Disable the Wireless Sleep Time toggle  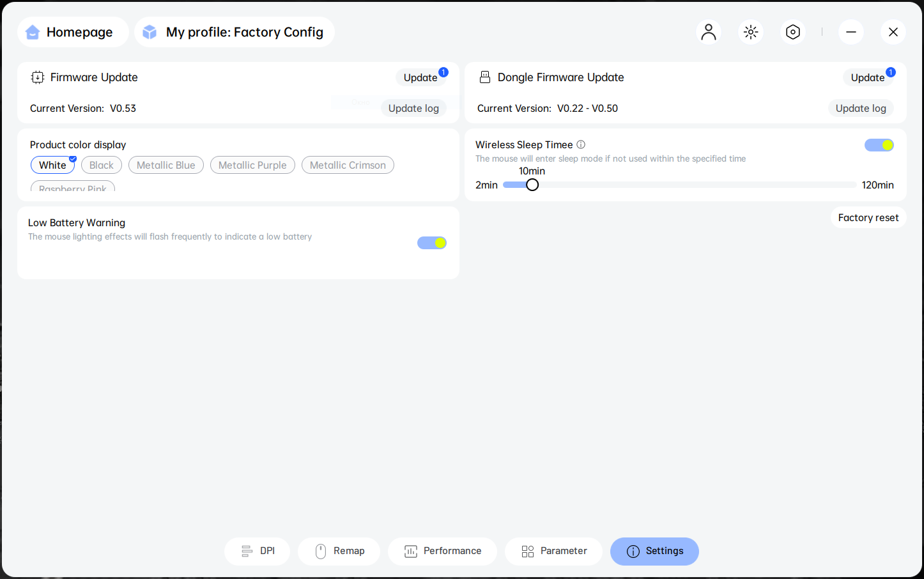(x=879, y=145)
